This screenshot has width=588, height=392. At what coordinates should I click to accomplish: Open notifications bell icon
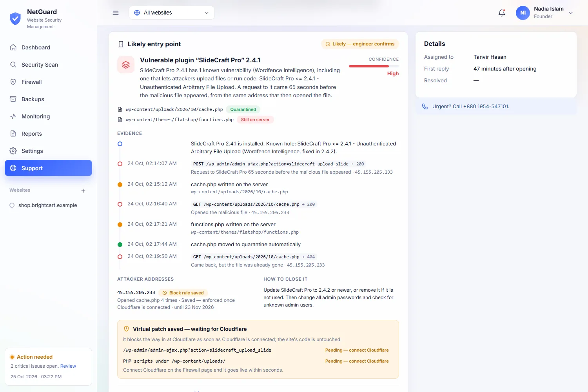pyautogui.click(x=502, y=13)
